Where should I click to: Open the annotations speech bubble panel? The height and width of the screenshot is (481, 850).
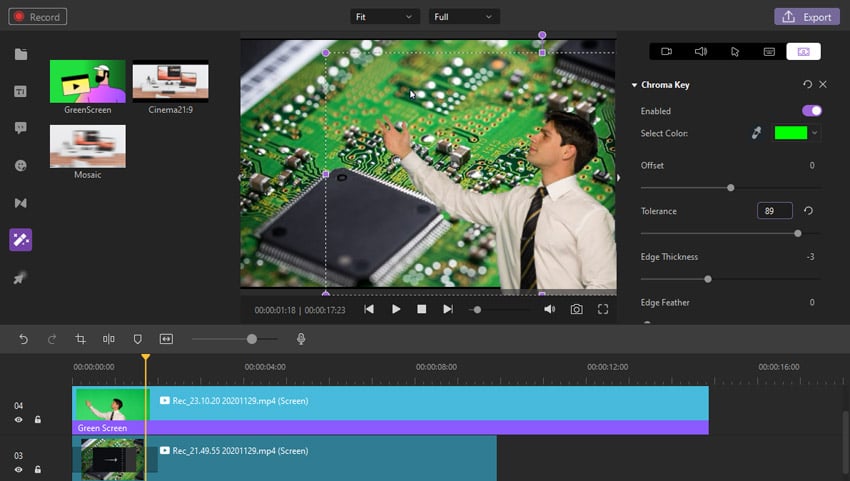pos(21,128)
